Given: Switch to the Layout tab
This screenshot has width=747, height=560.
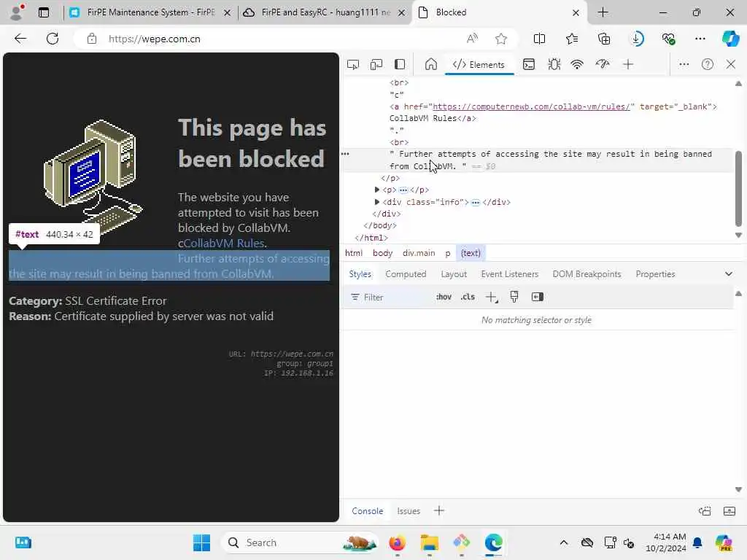Looking at the screenshot, I should coord(454,274).
